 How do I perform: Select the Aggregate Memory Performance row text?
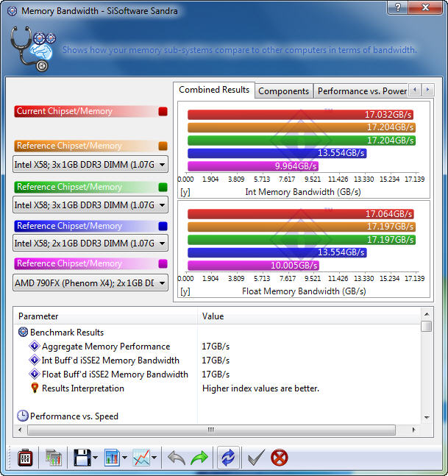point(106,346)
